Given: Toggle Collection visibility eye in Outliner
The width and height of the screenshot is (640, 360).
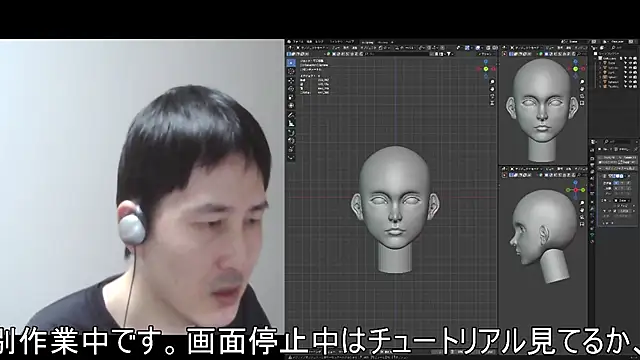Looking at the screenshot, I should click(630, 58).
